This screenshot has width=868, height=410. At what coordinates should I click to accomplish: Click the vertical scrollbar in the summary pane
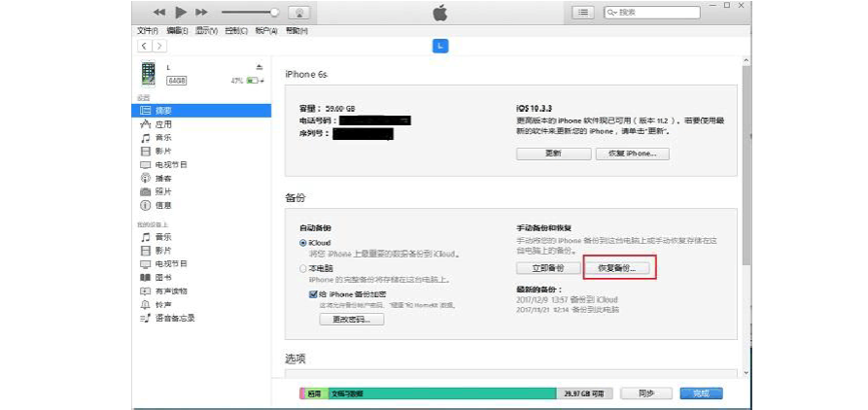(746, 166)
